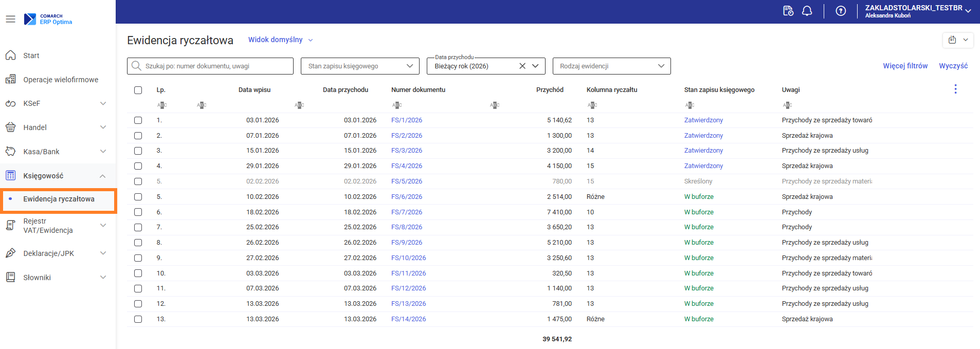
Task: Open document link FS/6/2026
Action: (406, 197)
